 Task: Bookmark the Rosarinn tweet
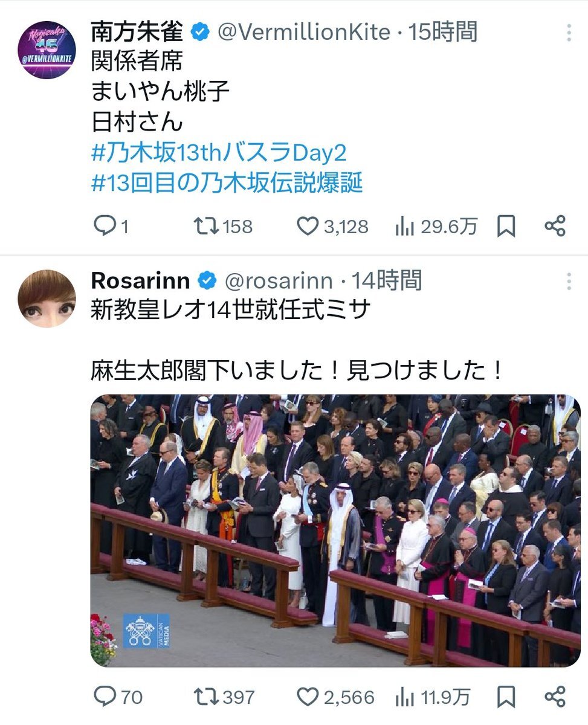(x=506, y=697)
